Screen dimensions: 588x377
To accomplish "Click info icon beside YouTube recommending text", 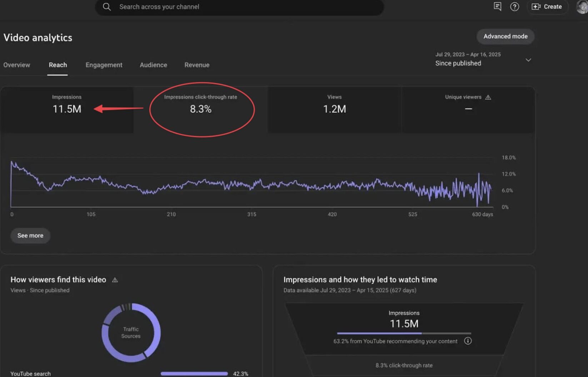I will point(468,341).
